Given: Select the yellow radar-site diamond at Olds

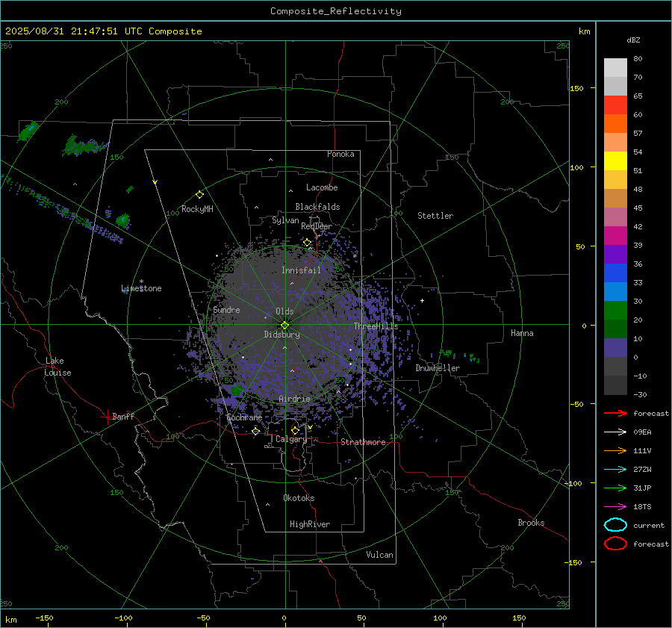Looking at the screenshot, I should (285, 326).
